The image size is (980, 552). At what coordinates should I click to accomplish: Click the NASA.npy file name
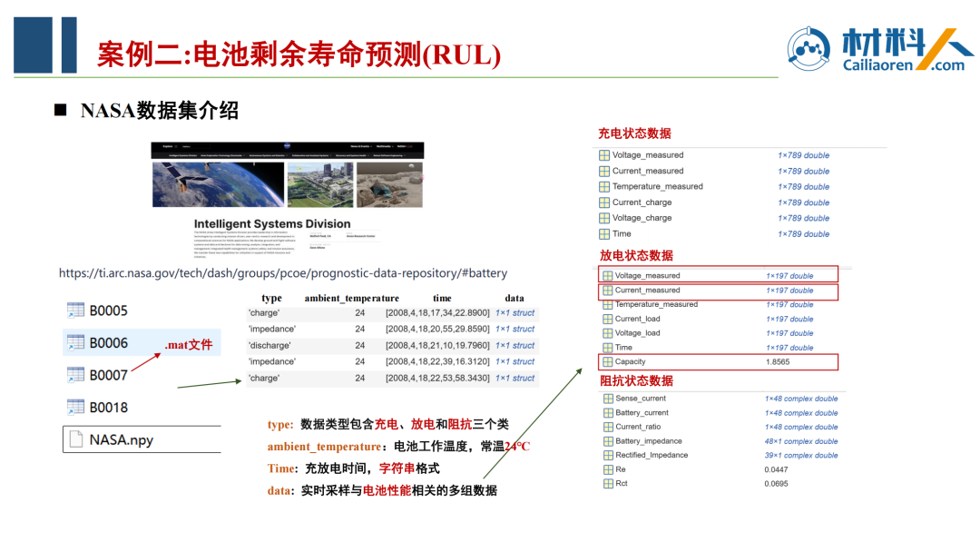pos(122,440)
